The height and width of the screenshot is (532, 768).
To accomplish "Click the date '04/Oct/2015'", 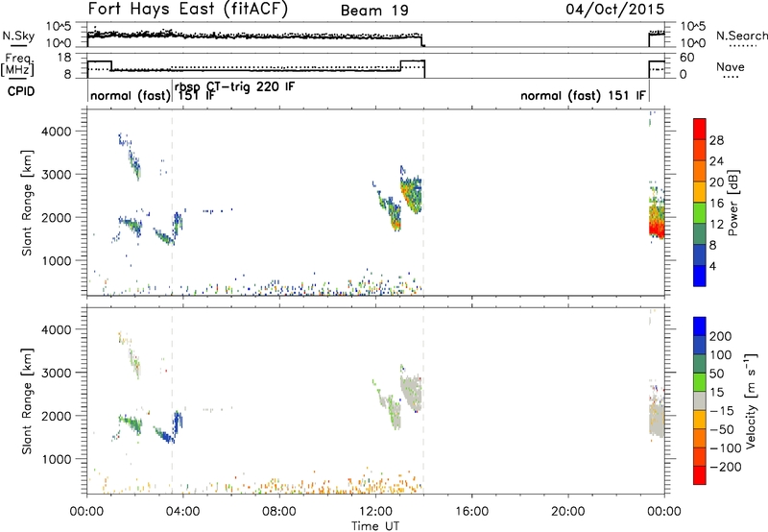I will click(615, 10).
